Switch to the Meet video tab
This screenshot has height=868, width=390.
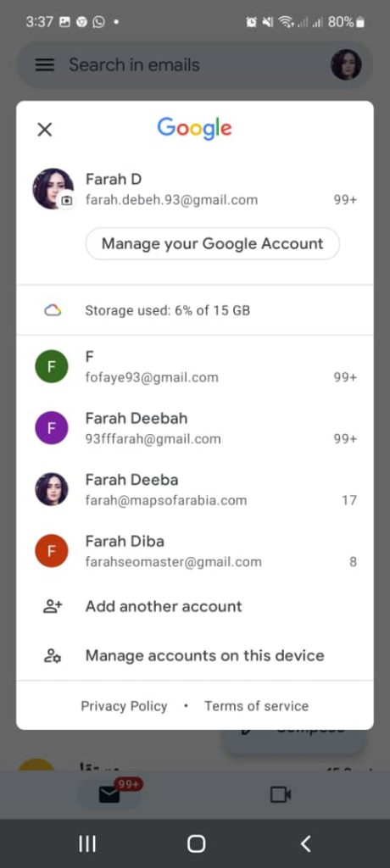point(281,795)
